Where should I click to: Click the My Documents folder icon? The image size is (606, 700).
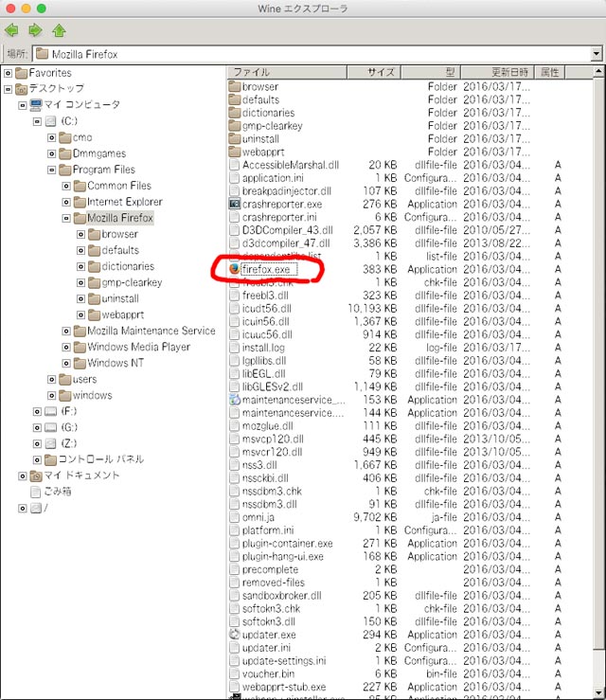point(36,476)
